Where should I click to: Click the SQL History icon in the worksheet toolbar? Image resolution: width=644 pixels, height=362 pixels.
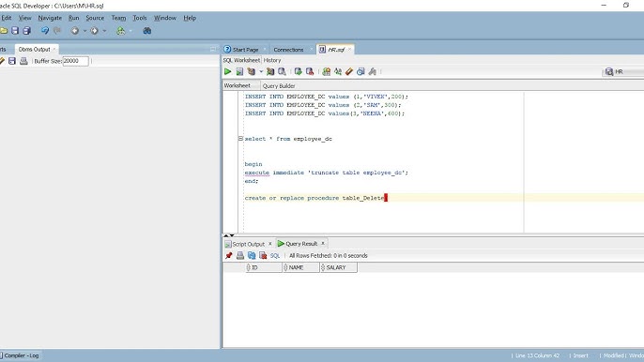[360, 71]
